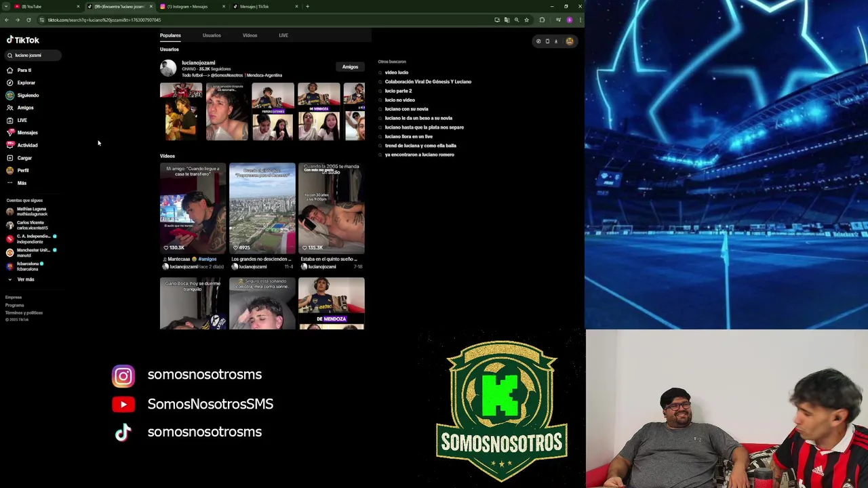The image size is (868, 488).
Task: Select suggestion 'ya encontraron a luciano romero'
Action: [x=419, y=155]
